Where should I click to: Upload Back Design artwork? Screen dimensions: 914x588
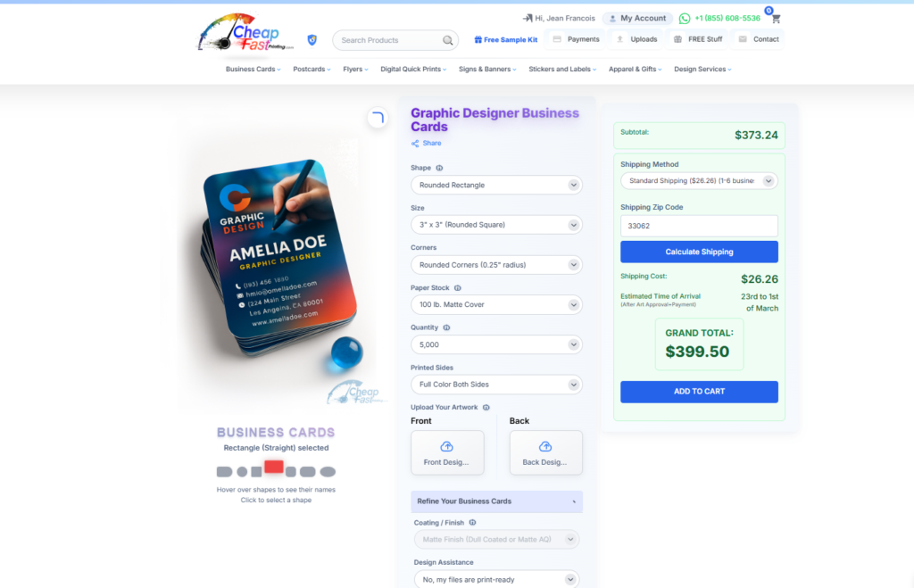click(x=545, y=452)
